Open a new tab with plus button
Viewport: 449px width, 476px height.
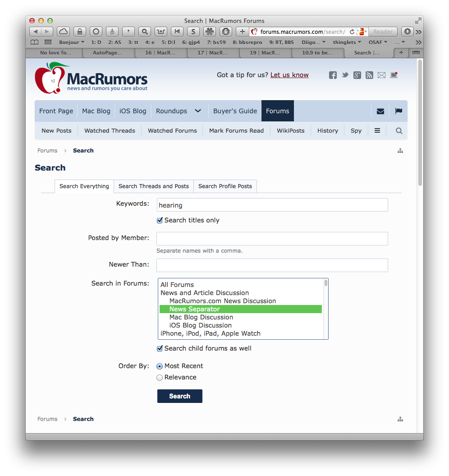pos(401,53)
